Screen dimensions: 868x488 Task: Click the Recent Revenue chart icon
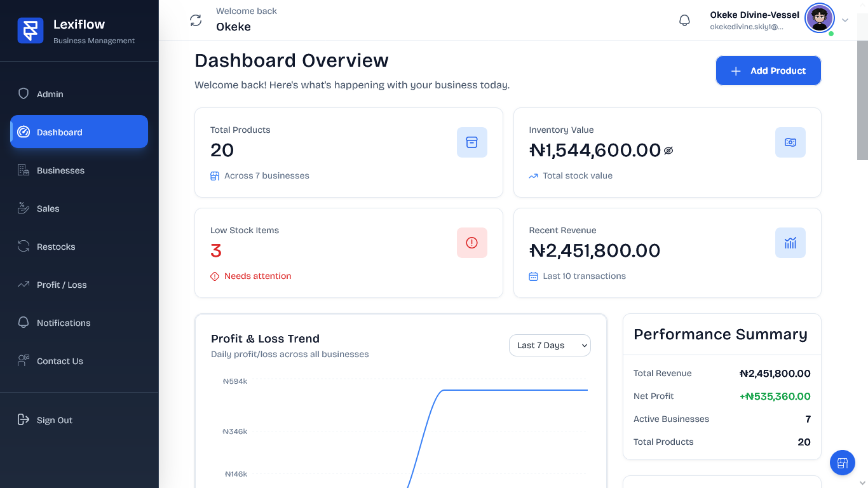(x=790, y=243)
